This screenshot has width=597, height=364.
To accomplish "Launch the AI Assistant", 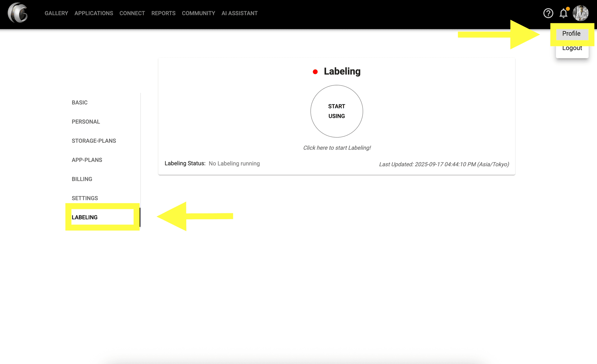I will click(x=239, y=13).
